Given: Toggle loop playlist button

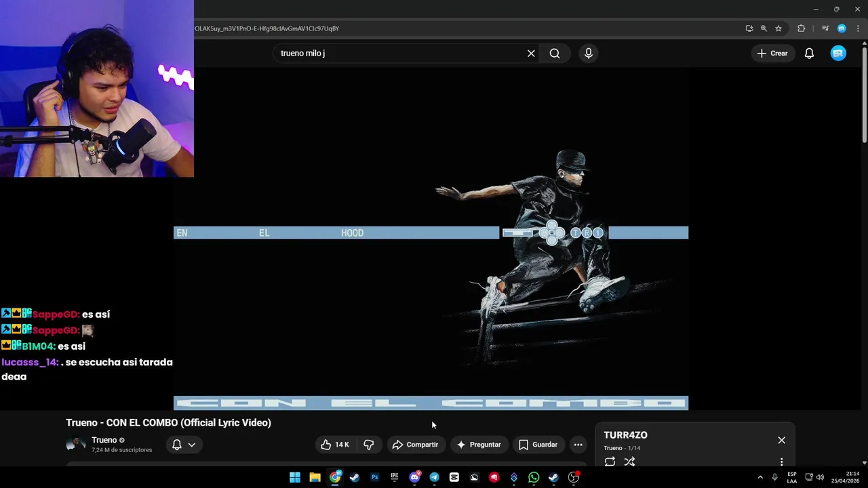Looking at the screenshot, I should point(610,462).
